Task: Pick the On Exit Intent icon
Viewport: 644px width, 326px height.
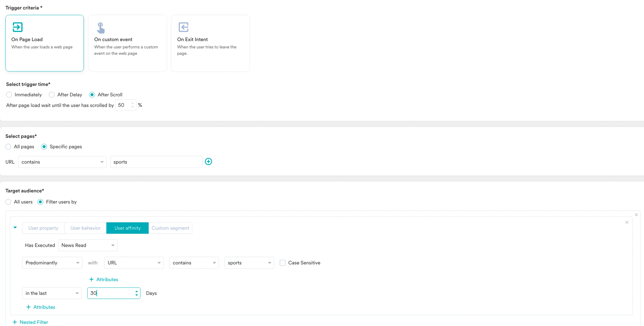Action: point(184,27)
